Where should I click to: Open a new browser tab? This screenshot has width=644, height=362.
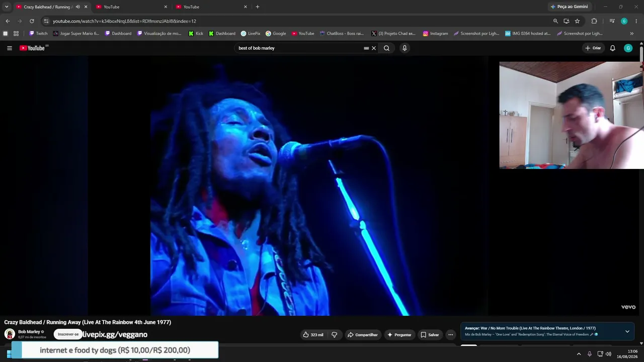point(258,7)
